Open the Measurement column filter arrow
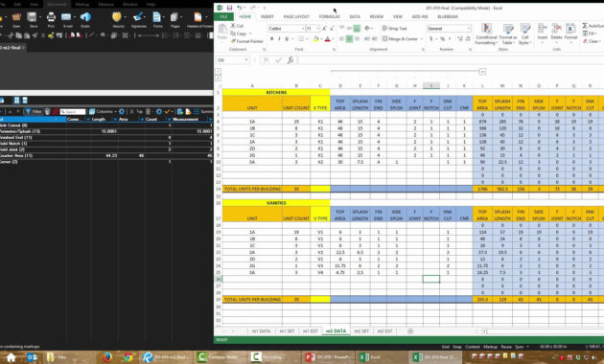The image size is (604, 364). click(169, 120)
